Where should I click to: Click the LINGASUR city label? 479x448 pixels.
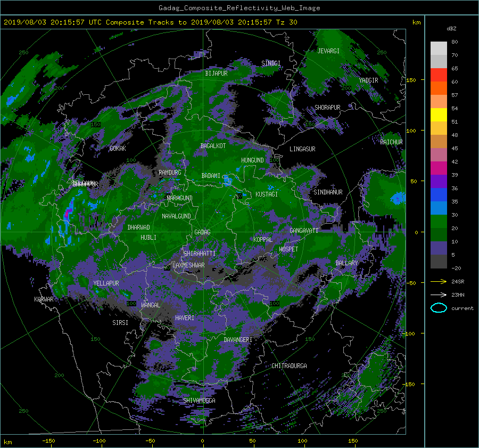coord(302,149)
